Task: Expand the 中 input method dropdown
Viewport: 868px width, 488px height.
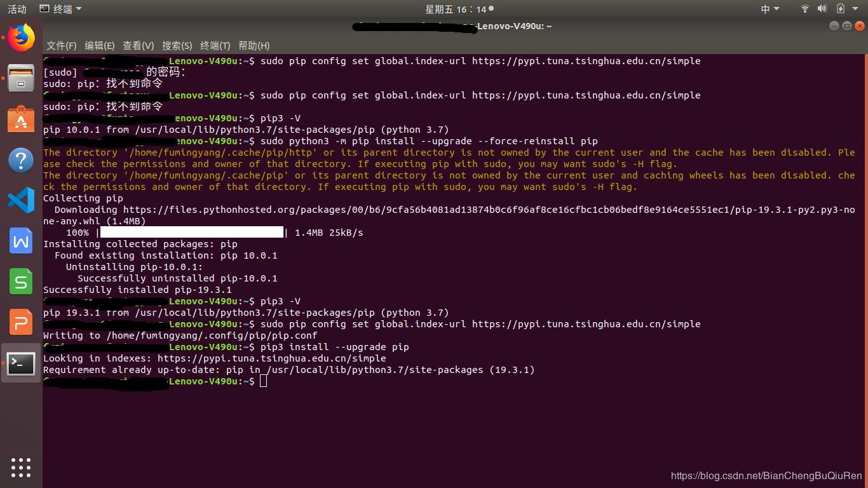Action: click(x=770, y=9)
